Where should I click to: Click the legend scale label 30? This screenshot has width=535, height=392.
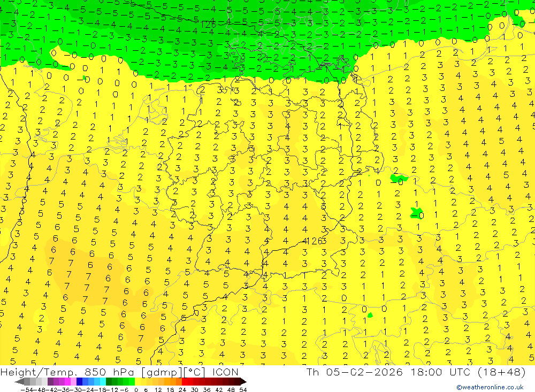tap(195, 390)
